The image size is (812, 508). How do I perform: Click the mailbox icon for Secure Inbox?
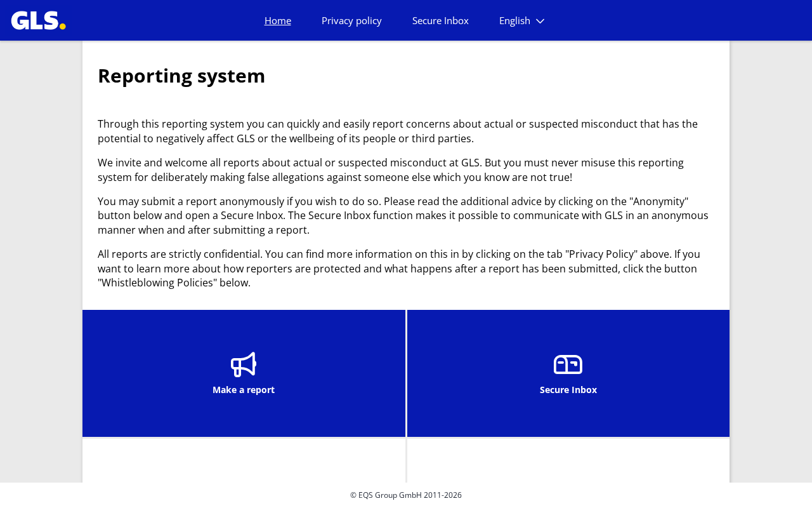pyautogui.click(x=568, y=364)
